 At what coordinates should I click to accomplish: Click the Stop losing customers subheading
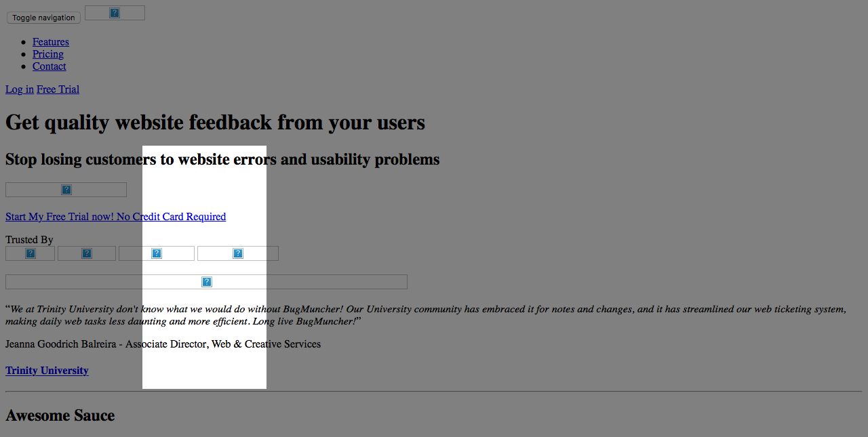pyautogui.click(x=222, y=160)
